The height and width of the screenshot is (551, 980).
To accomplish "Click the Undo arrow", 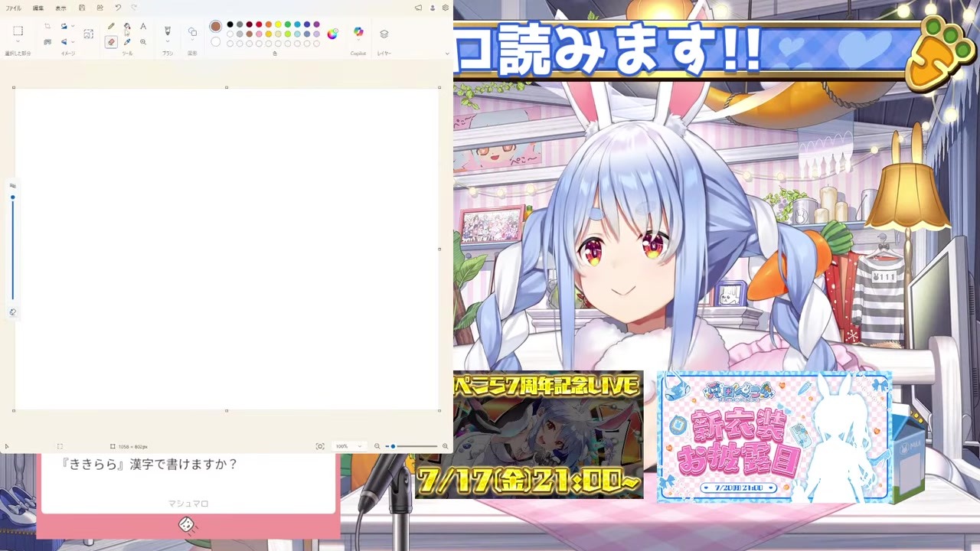I will 118,8.
